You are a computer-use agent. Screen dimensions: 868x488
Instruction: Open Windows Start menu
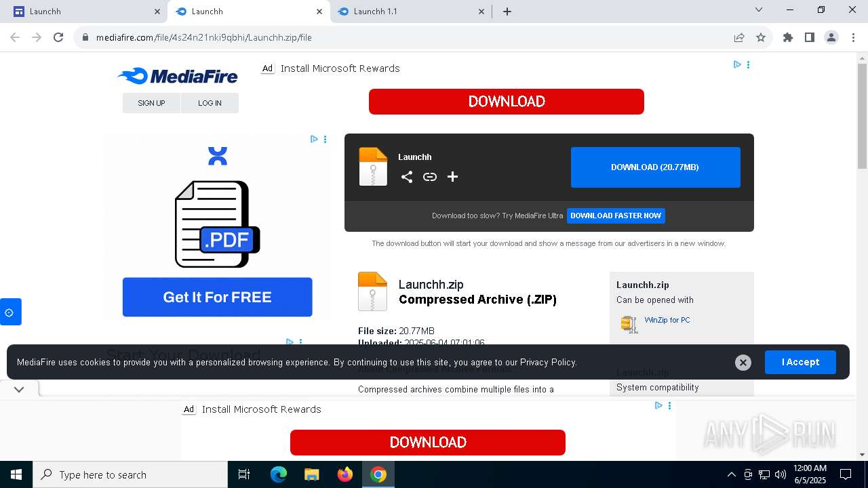click(16, 474)
